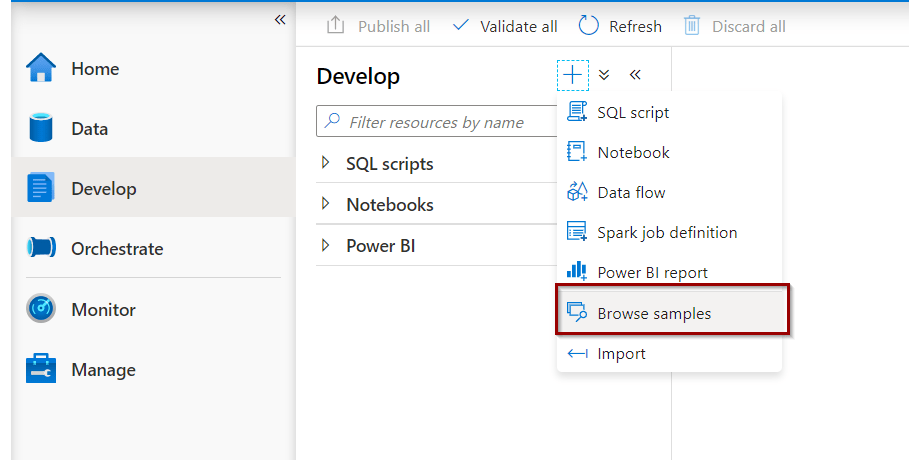This screenshot has height=460, width=909.
Task: Expand the Notebooks tree node
Action: point(326,204)
